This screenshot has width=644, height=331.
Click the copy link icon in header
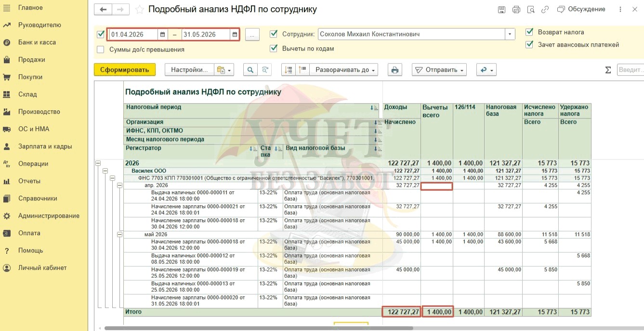[x=545, y=10]
